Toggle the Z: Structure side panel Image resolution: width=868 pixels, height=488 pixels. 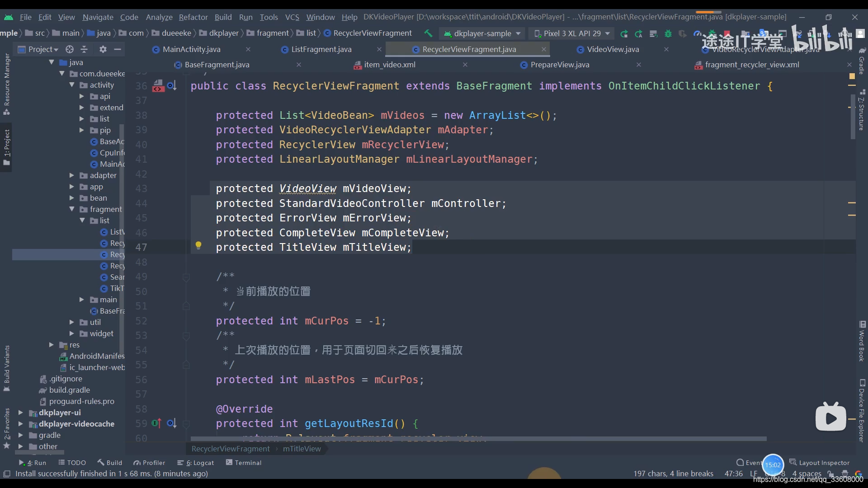point(862,110)
